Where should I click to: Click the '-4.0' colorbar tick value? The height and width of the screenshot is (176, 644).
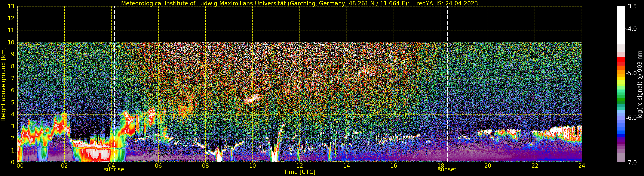click(632, 29)
